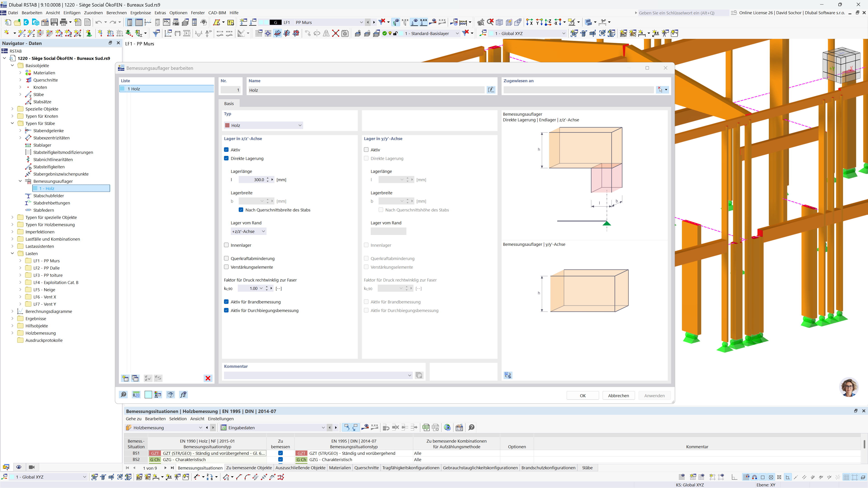The width and height of the screenshot is (868, 488).
Task: Enable Aktiv for Lager in y/y'-Achse
Action: pyautogui.click(x=366, y=150)
